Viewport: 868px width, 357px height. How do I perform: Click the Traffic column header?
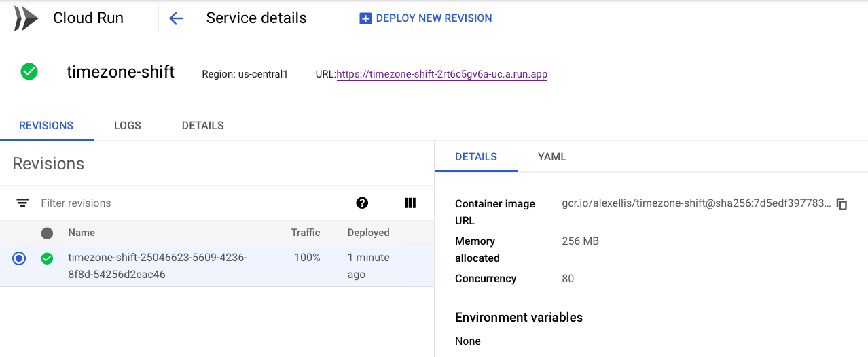(306, 233)
